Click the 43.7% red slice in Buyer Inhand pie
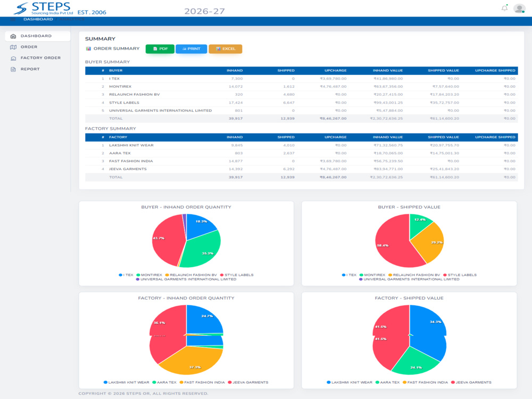 tap(168, 241)
